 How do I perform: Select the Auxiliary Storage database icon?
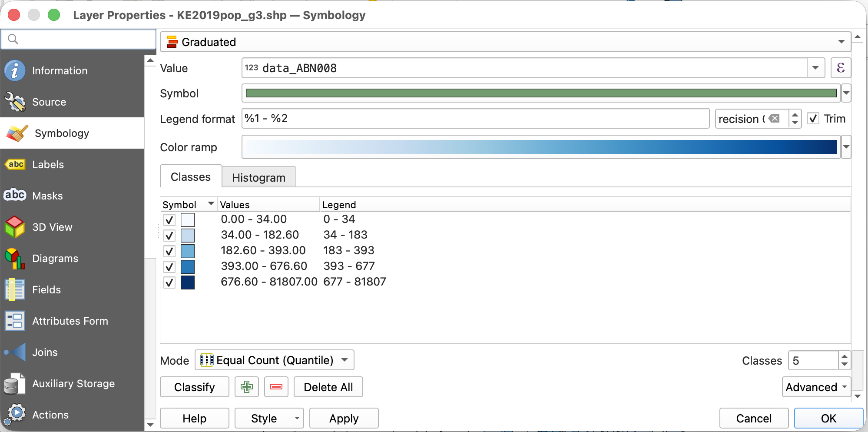[x=15, y=383]
